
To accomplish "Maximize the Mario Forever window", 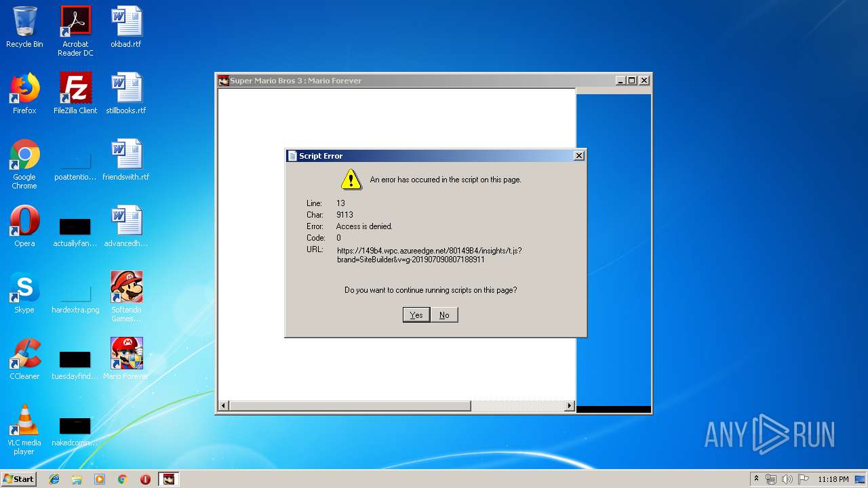I will [632, 81].
